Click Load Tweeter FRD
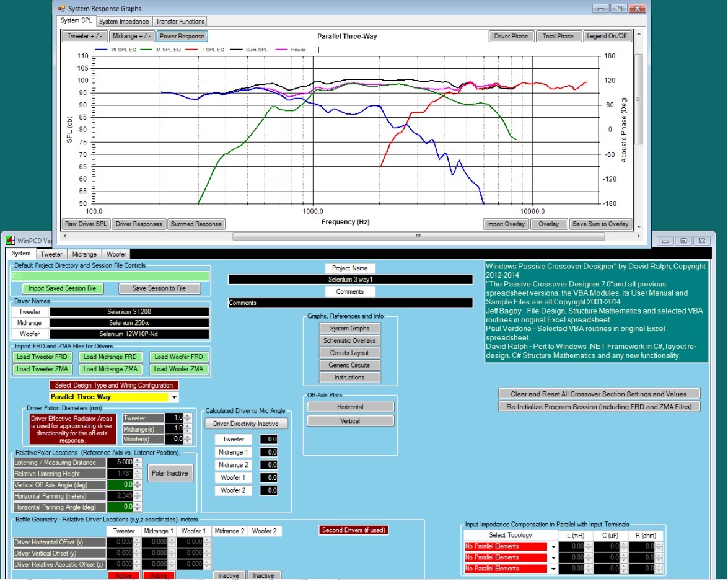The image size is (728, 581). (x=42, y=357)
